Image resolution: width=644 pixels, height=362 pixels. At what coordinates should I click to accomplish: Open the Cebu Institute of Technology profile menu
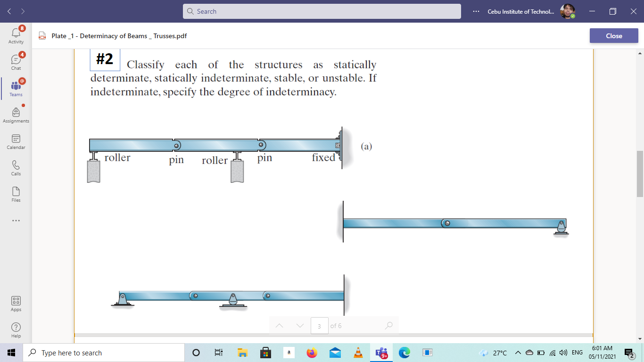click(x=568, y=11)
